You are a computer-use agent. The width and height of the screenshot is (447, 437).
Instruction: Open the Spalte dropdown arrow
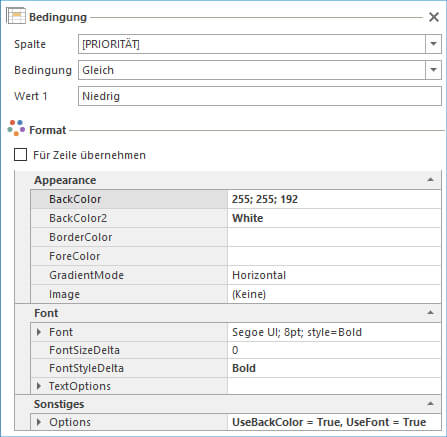433,44
